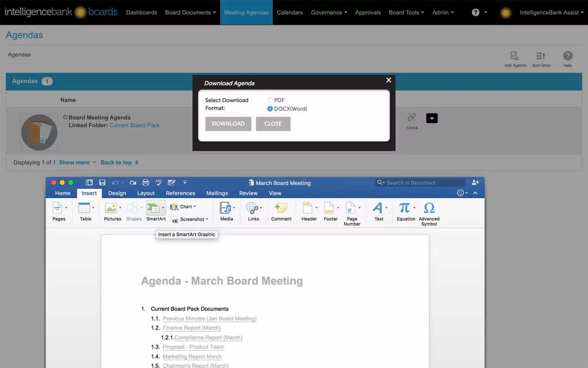Select the PDF download format

tap(270, 100)
